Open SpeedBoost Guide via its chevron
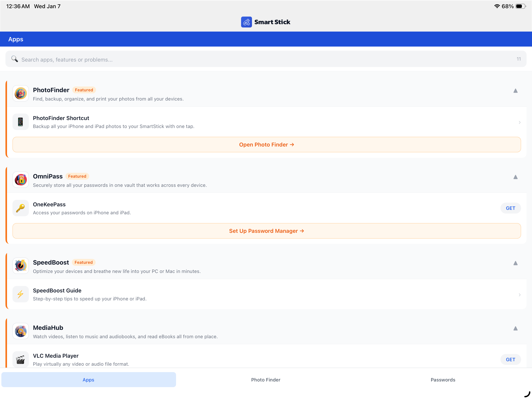 (x=520, y=295)
